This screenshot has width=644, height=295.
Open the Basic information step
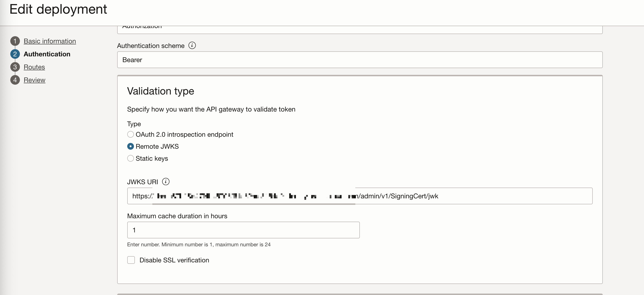tap(50, 41)
